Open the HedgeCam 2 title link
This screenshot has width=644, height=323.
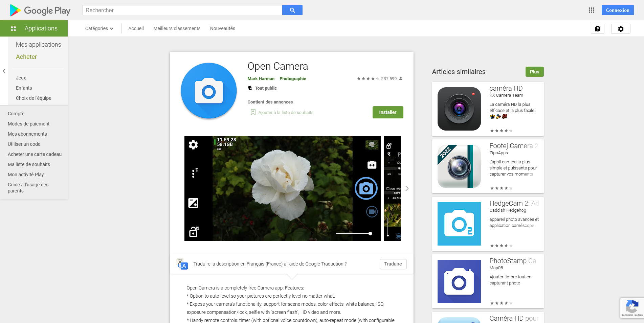pos(514,203)
